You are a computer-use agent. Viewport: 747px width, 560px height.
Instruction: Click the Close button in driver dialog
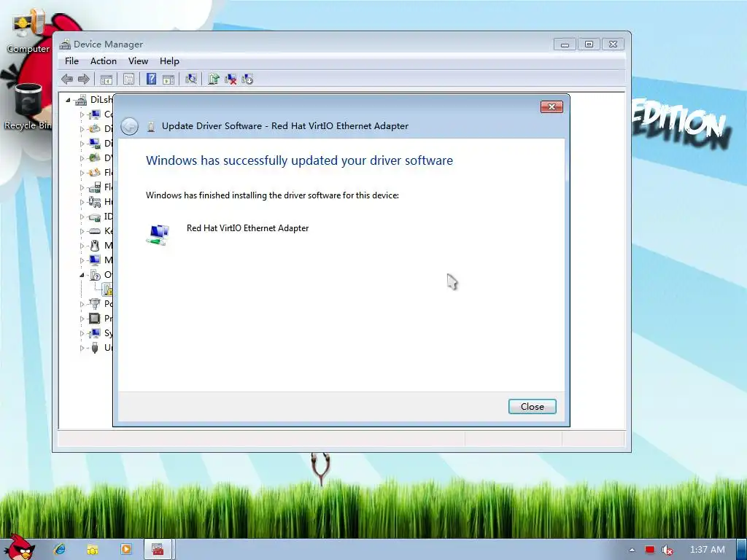point(532,407)
